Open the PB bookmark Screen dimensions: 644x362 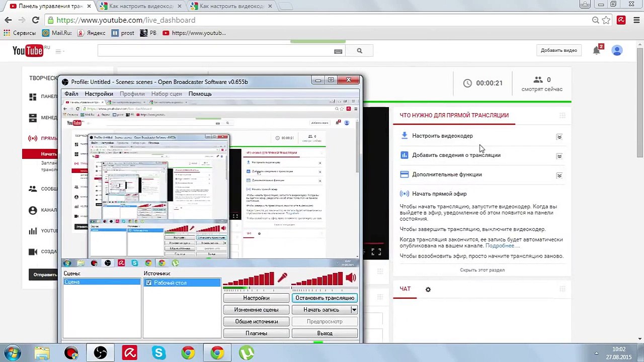(148, 33)
